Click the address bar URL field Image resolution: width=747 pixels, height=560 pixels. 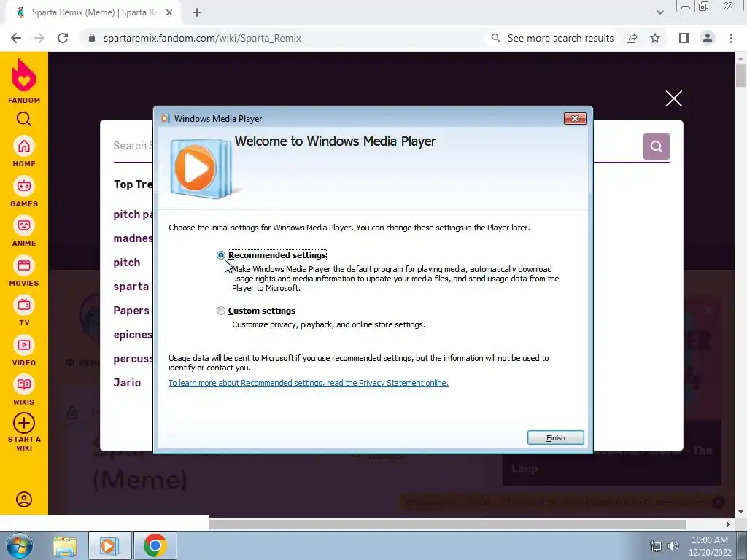[202, 38]
